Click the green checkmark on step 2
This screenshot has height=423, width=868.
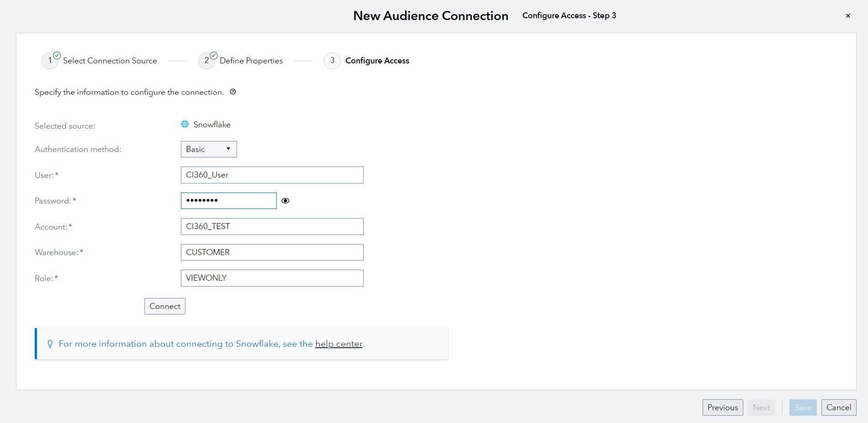point(213,55)
